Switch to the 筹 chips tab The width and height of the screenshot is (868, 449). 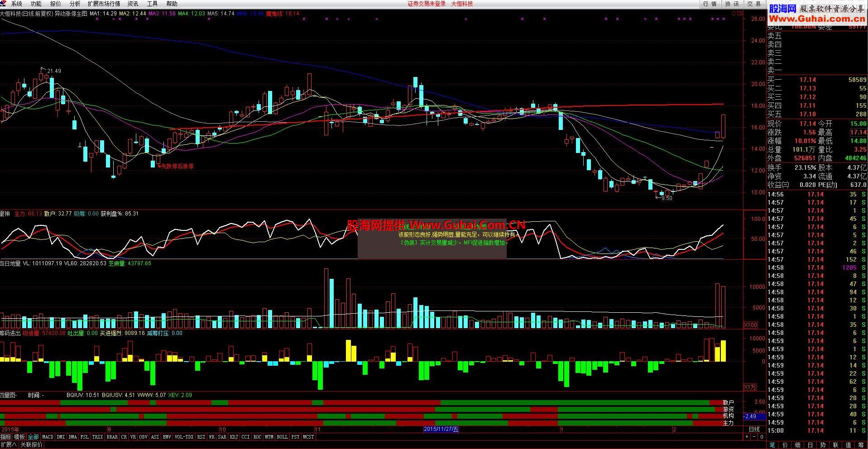pos(861,445)
